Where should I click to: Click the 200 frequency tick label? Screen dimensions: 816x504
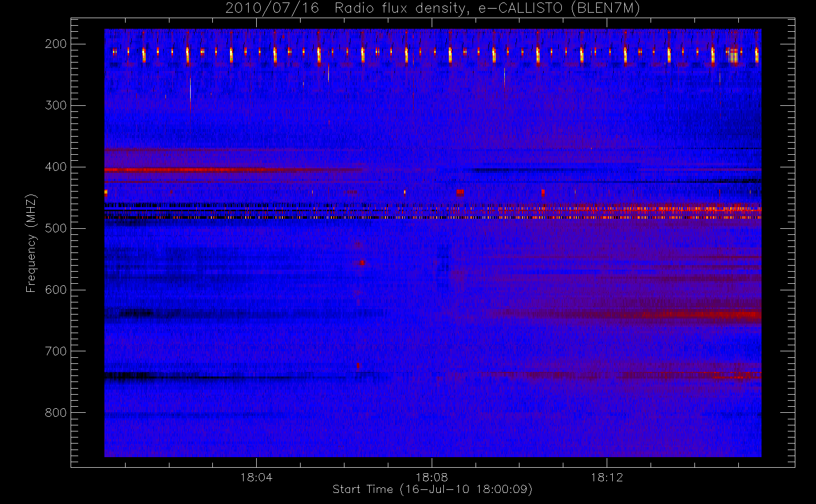(56, 44)
